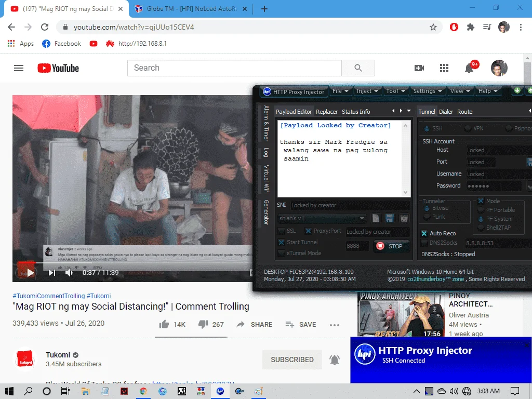The height and width of the screenshot is (399, 532).
Task: Click the SUBSCRIBED button
Action: point(292,360)
